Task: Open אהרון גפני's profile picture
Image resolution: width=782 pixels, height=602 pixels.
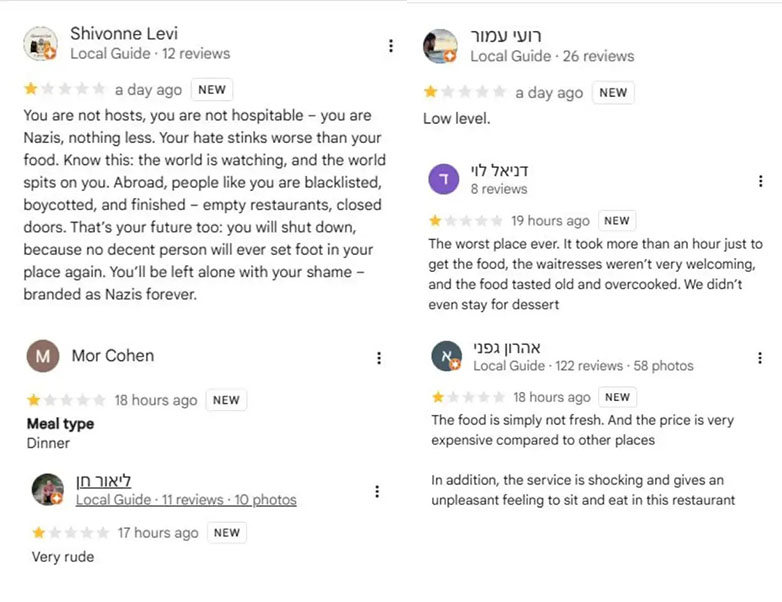Action: [446, 356]
